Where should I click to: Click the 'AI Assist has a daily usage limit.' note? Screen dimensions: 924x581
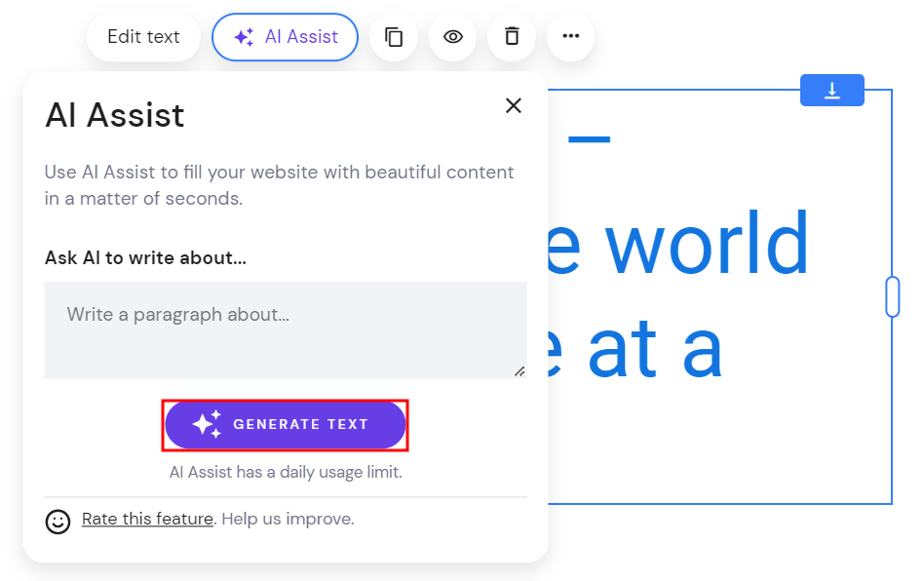pos(286,472)
